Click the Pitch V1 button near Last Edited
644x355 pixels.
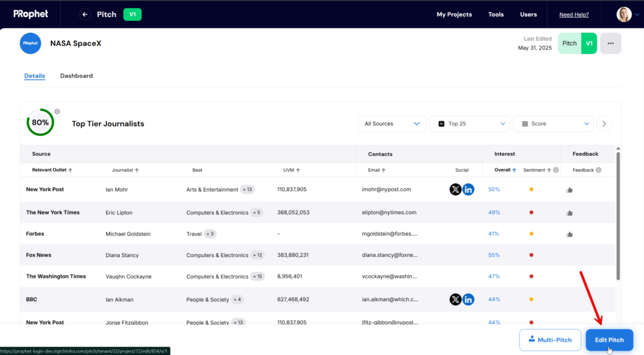[577, 43]
